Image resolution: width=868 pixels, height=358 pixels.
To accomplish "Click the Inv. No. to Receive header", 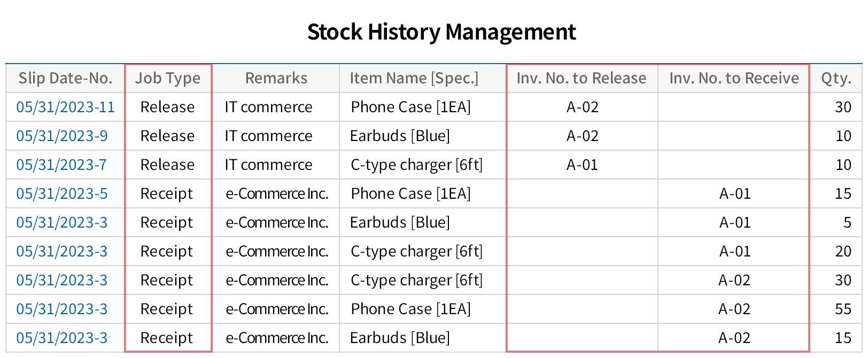I will (734, 78).
